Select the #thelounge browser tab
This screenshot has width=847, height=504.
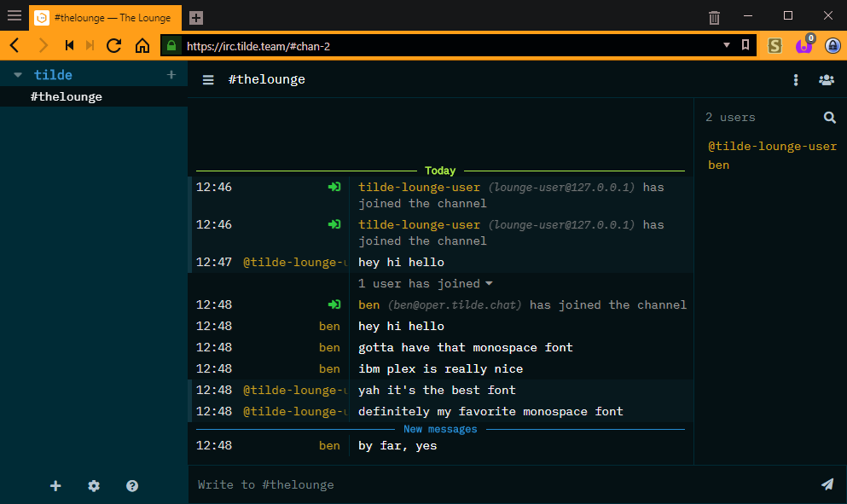pyautogui.click(x=105, y=18)
